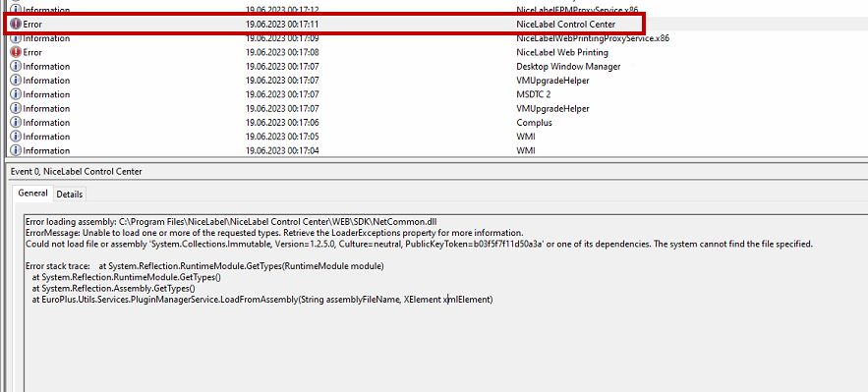The image size is (868, 392).
Task: Click the error icon for NiceLabel Web Printing
Action: (16, 52)
